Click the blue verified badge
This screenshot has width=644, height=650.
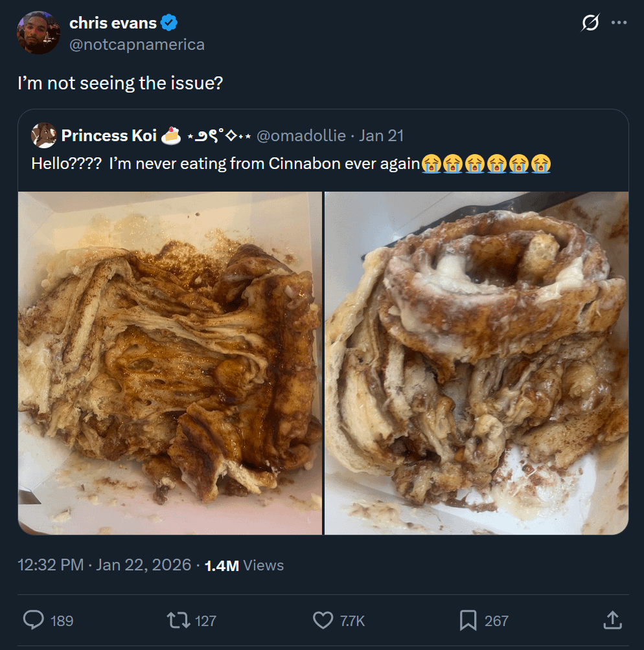click(169, 23)
